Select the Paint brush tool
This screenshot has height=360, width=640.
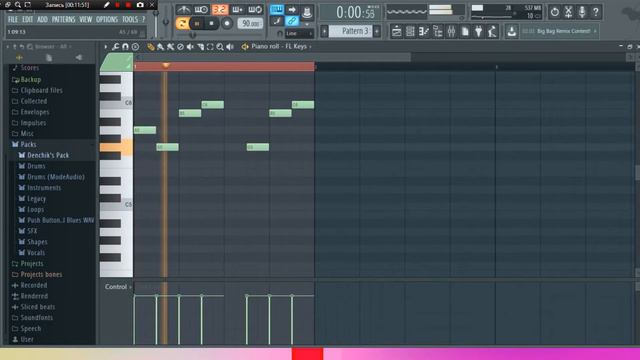160,47
